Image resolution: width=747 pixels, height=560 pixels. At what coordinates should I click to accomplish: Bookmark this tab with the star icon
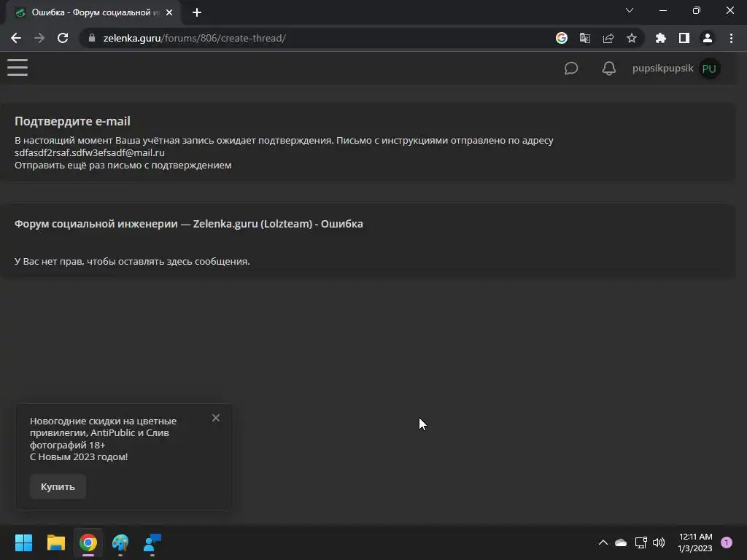(x=632, y=38)
